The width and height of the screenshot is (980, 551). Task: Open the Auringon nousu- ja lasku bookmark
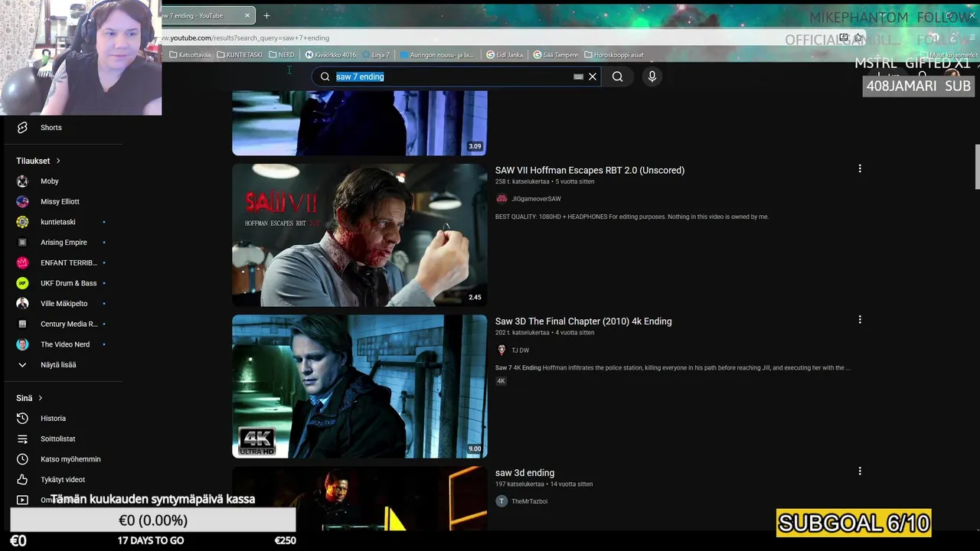coord(437,55)
